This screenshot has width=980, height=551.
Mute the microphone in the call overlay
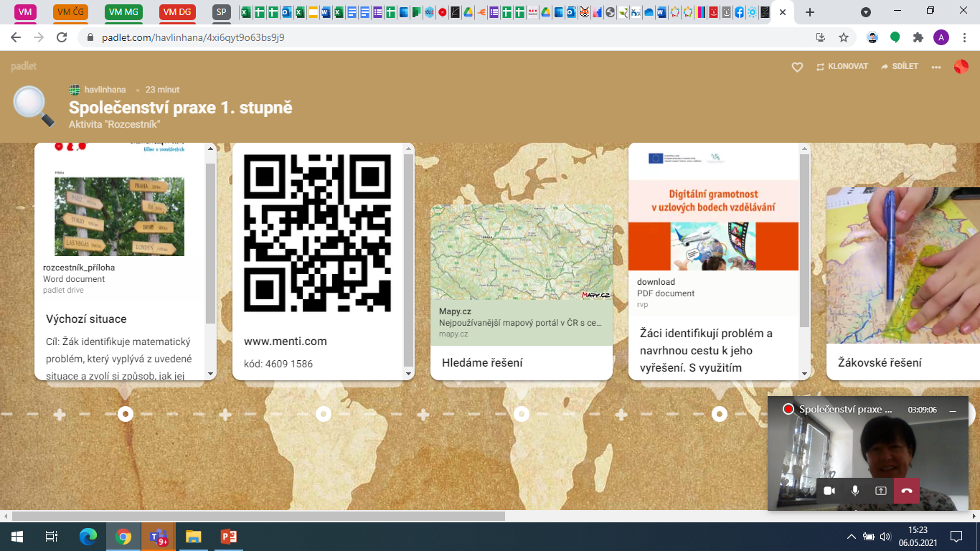click(x=855, y=491)
